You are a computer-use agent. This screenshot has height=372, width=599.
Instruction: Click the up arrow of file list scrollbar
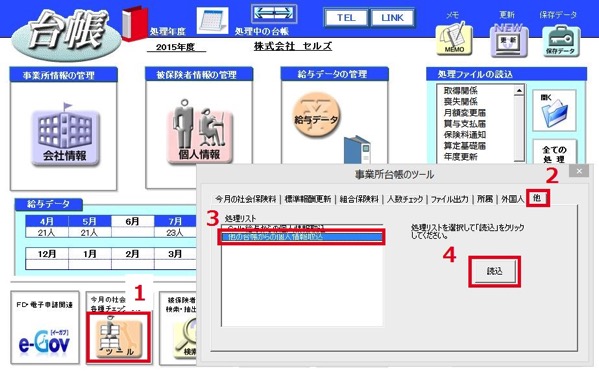tap(519, 91)
